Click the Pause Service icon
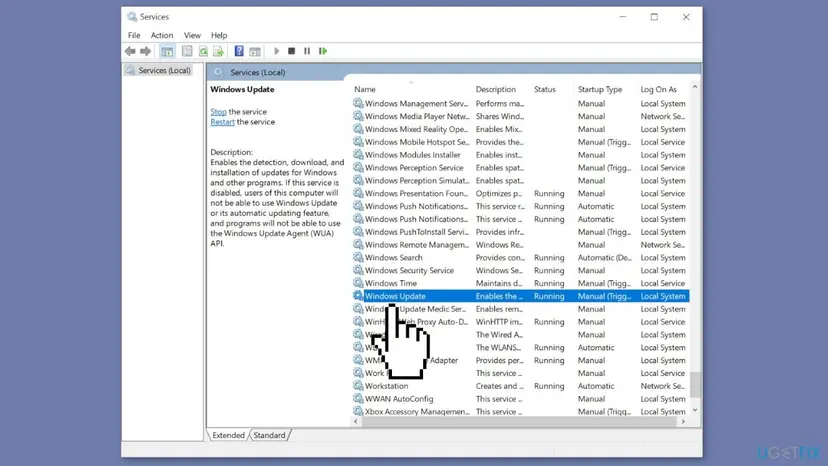The height and width of the screenshot is (466, 828). (307, 51)
